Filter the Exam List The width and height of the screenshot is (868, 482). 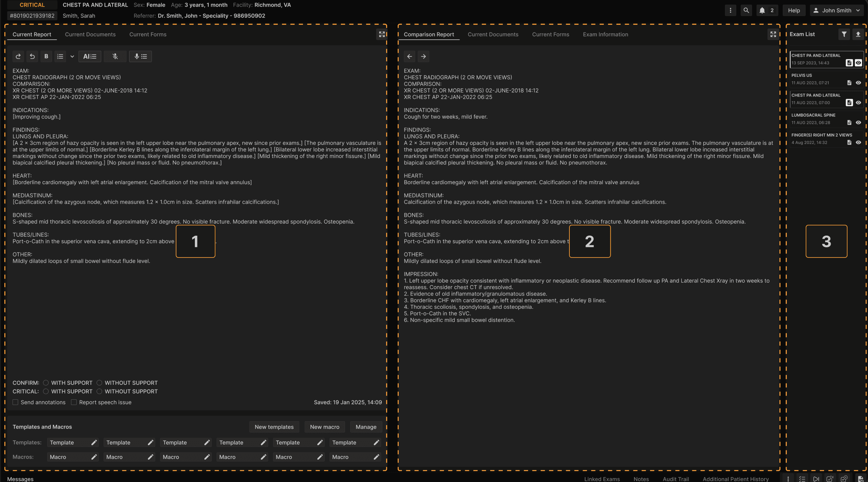(x=844, y=34)
